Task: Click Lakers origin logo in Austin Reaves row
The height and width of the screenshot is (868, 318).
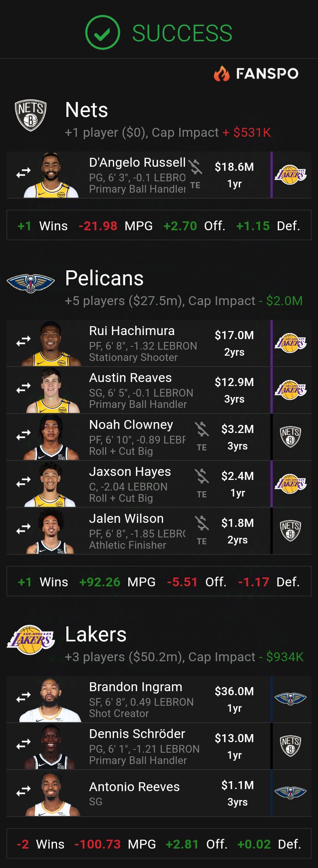Action: [x=290, y=390]
